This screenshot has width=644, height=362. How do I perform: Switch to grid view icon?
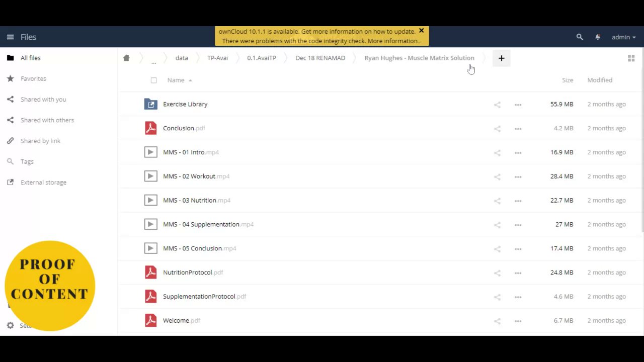631,58
